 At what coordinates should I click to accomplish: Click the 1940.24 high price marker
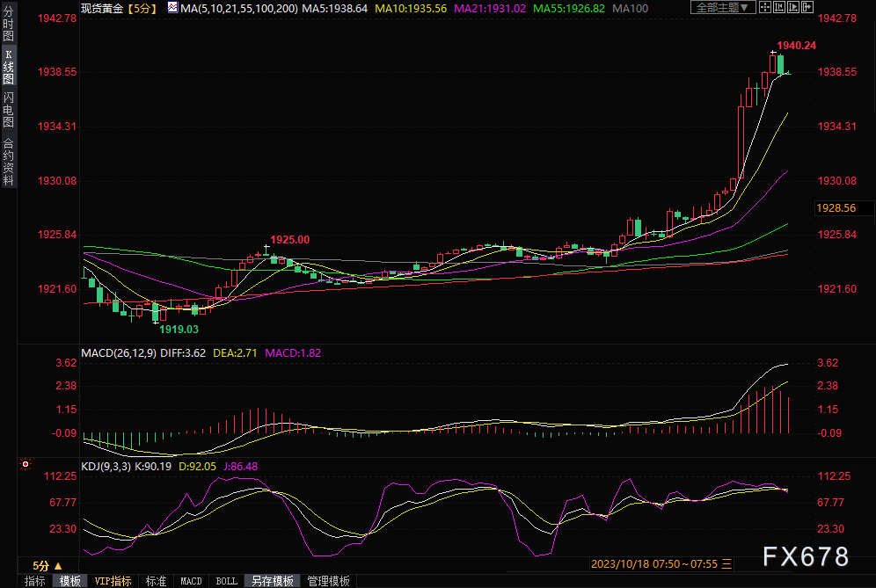pyautogui.click(x=796, y=46)
